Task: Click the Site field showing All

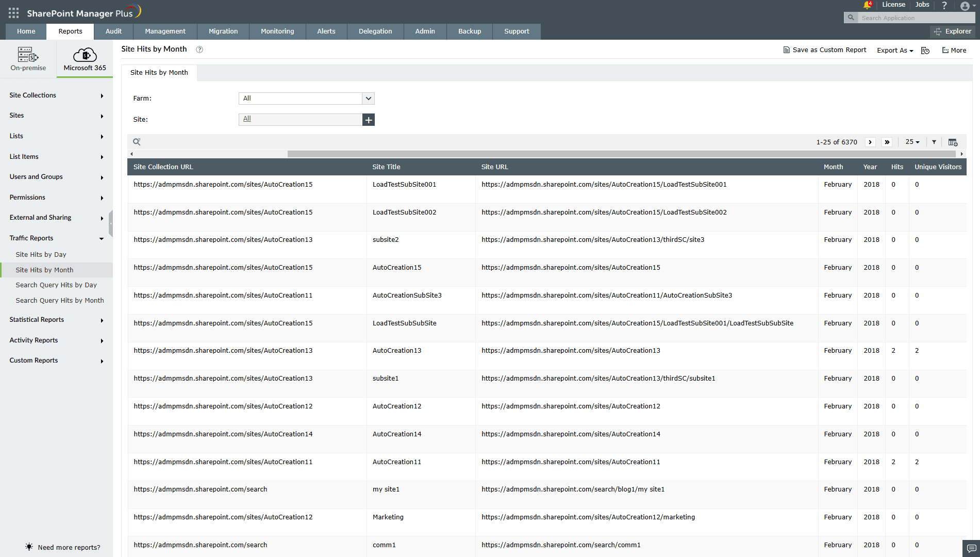Action: point(301,120)
